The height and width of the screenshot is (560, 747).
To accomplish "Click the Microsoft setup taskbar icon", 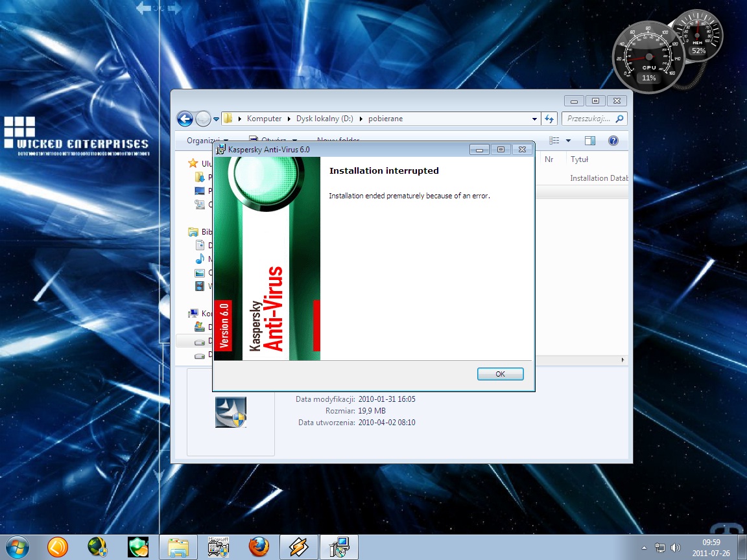I will pos(219,547).
